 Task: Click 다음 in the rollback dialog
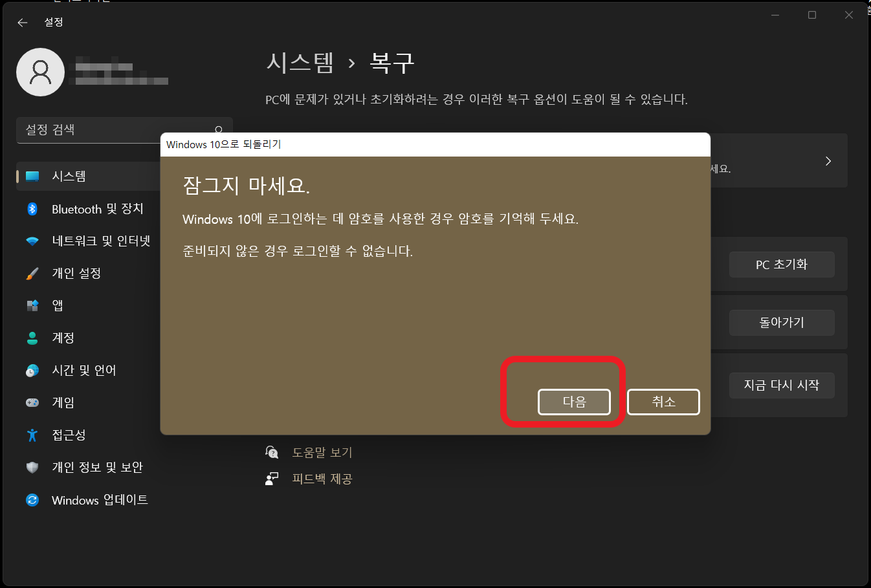[x=574, y=402]
